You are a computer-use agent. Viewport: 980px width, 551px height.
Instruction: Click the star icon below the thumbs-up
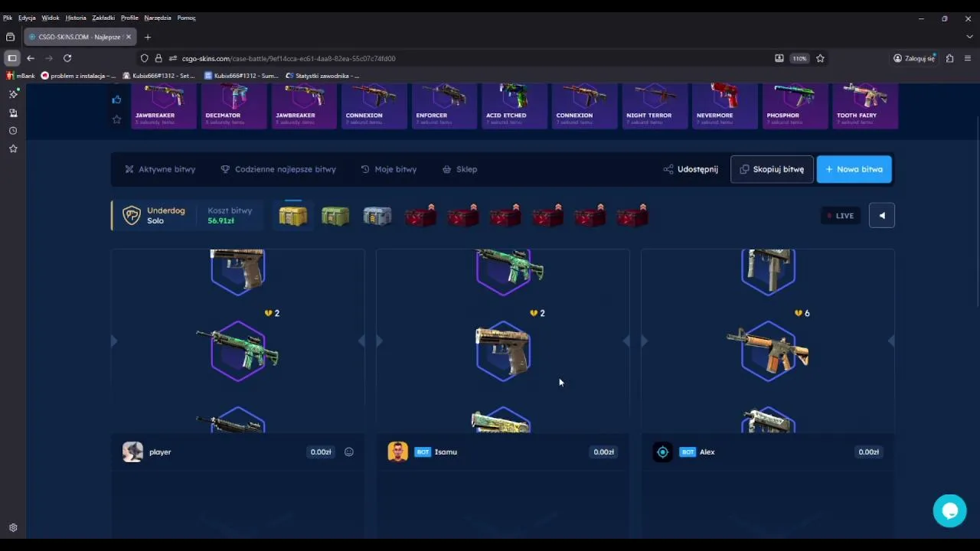(x=116, y=119)
